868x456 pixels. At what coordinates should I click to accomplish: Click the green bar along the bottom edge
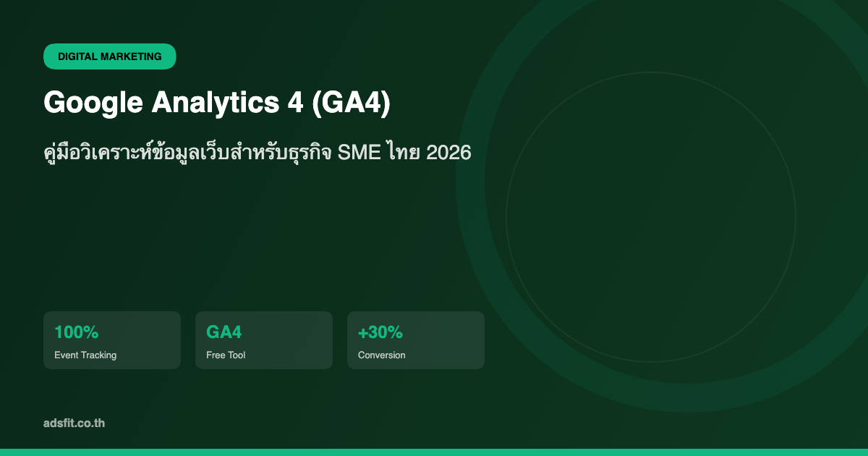(x=434, y=452)
